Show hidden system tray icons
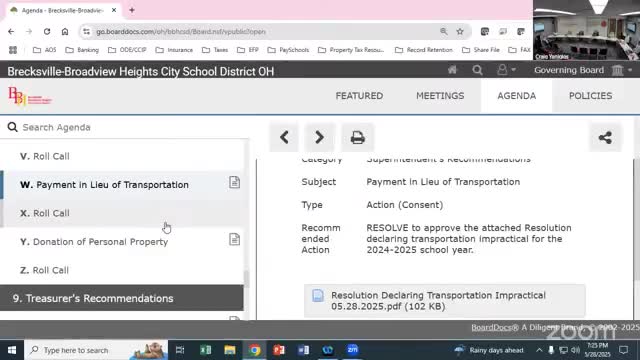 pos(539,350)
